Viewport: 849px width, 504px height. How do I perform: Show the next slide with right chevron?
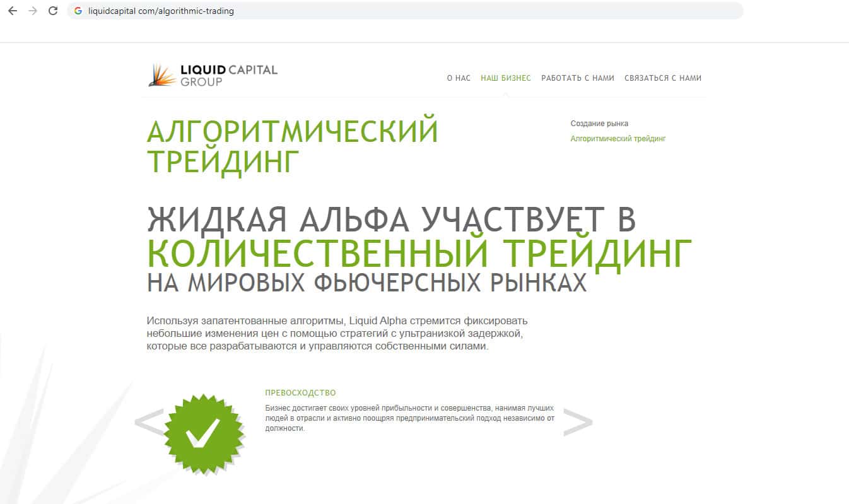(577, 423)
